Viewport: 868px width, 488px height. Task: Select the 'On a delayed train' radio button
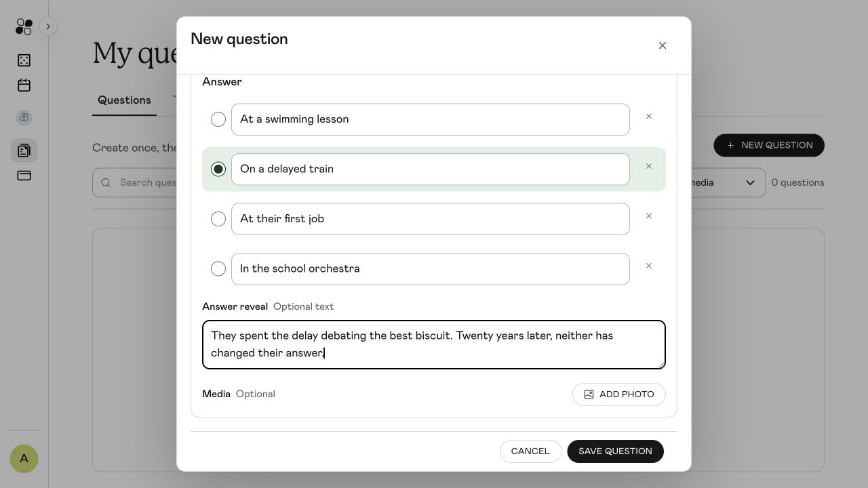218,169
